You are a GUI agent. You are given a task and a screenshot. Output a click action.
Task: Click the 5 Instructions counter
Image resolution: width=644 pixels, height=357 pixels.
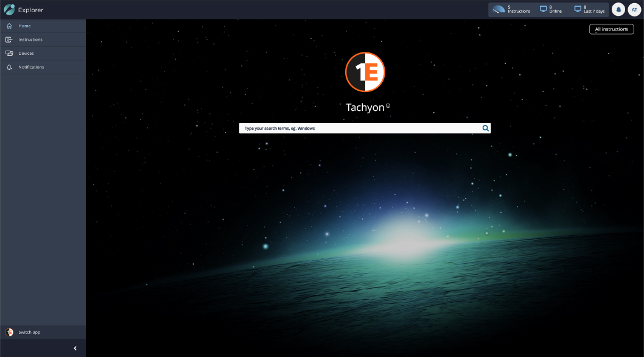click(511, 10)
